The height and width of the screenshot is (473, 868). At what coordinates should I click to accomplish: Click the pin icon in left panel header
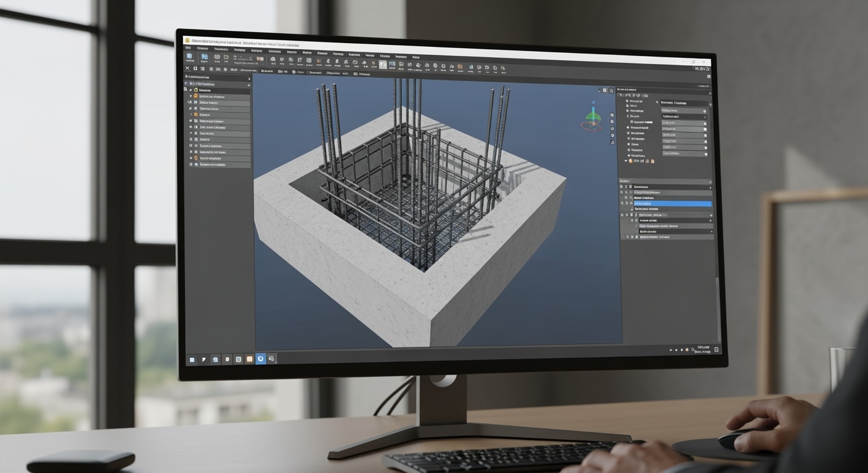[x=249, y=78]
